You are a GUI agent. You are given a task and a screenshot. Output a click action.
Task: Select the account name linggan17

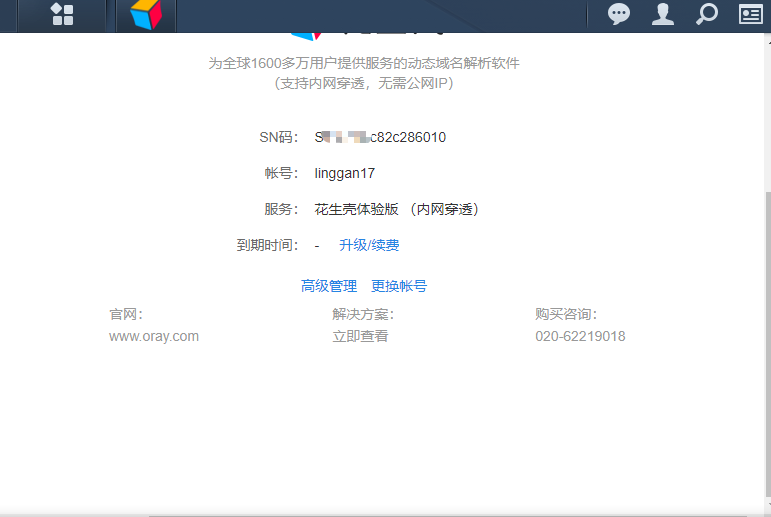click(345, 173)
